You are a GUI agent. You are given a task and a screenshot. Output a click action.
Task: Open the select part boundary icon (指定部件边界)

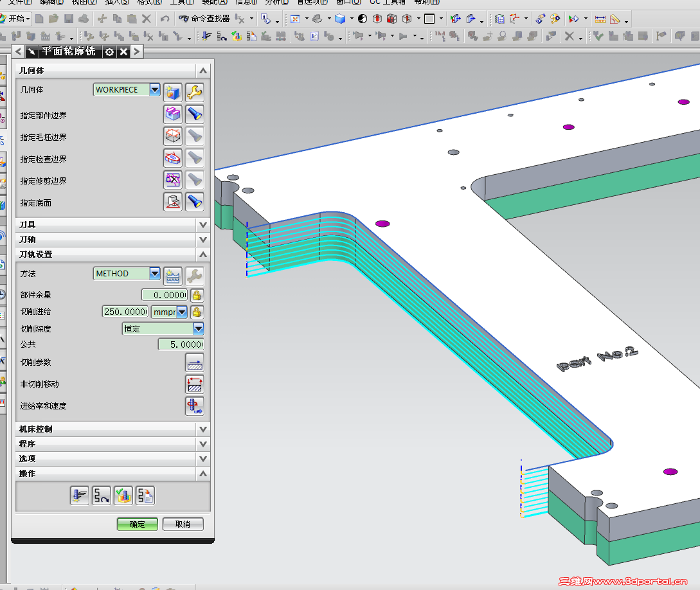point(173,114)
